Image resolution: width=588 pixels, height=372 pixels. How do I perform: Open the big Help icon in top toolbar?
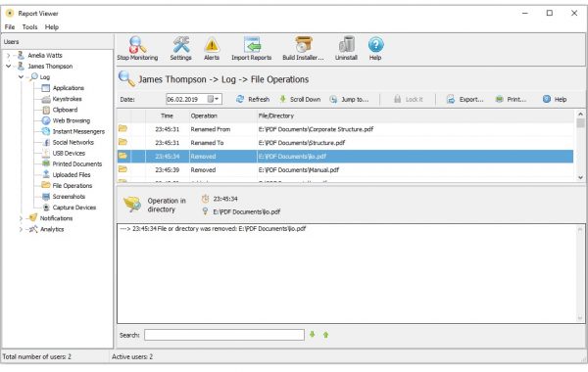coord(375,48)
